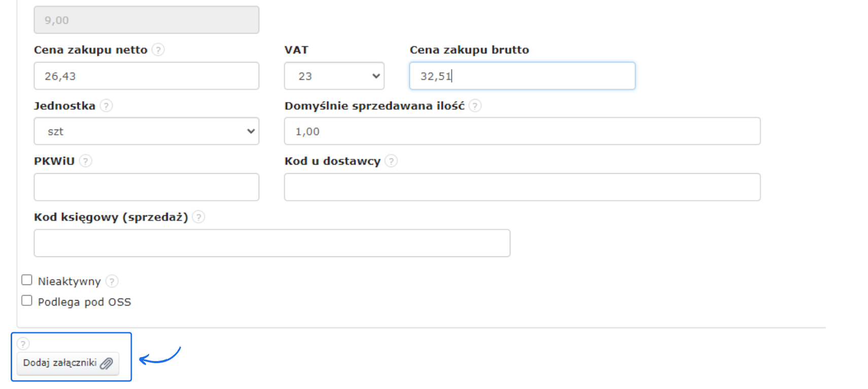Viewport: 868px width, 389px height.
Task: Tick the Podlega pod OSS checkbox
Action: 27,301
